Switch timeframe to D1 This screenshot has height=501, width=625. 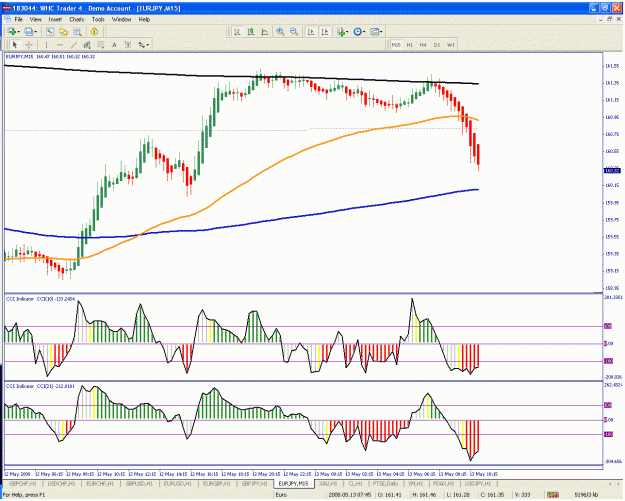(x=437, y=45)
